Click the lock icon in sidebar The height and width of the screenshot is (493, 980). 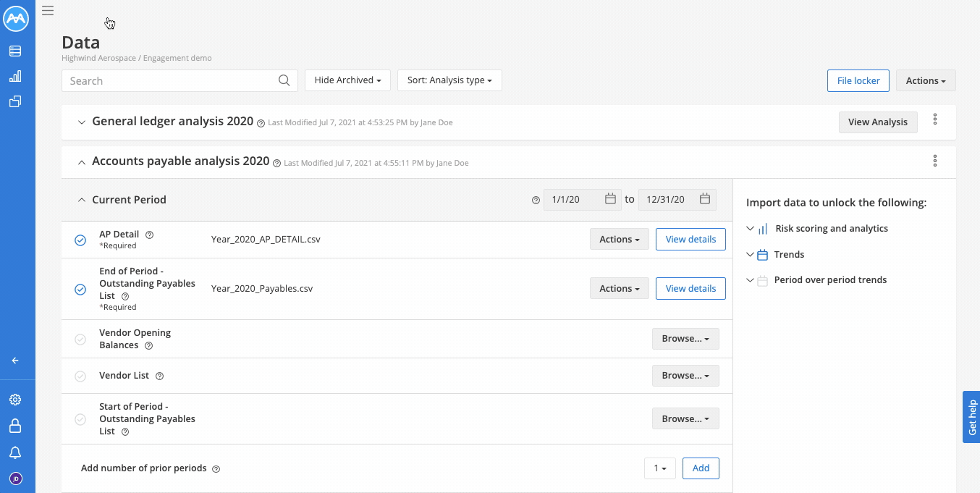click(x=15, y=426)
